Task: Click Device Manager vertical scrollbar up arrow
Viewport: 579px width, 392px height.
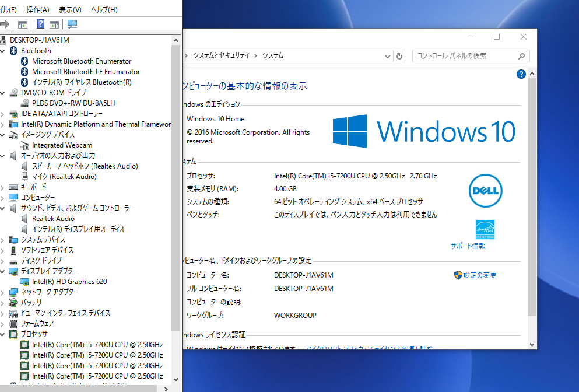Action: pyautogui.click(x=176, y=40)
